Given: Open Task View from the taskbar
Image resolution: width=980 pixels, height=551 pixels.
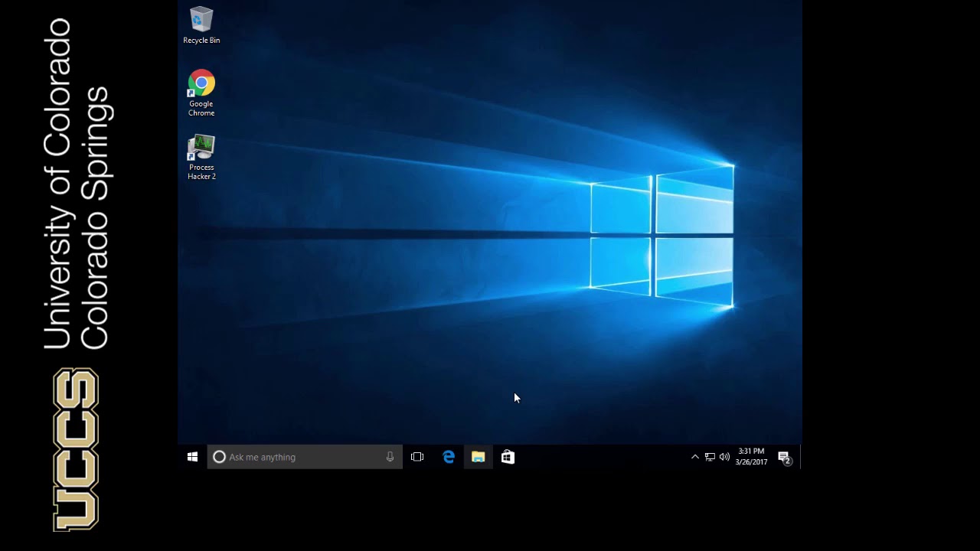Looking at the screenshot, I should (417, 457).
